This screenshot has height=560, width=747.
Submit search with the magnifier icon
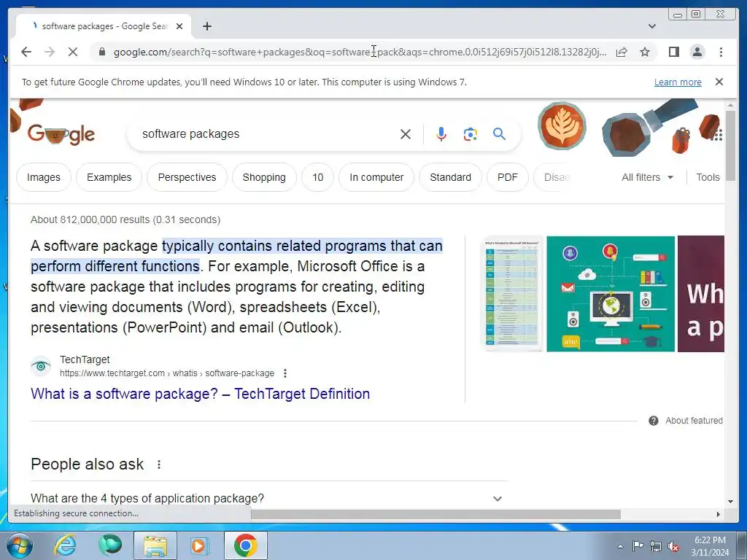pos(499,134)
